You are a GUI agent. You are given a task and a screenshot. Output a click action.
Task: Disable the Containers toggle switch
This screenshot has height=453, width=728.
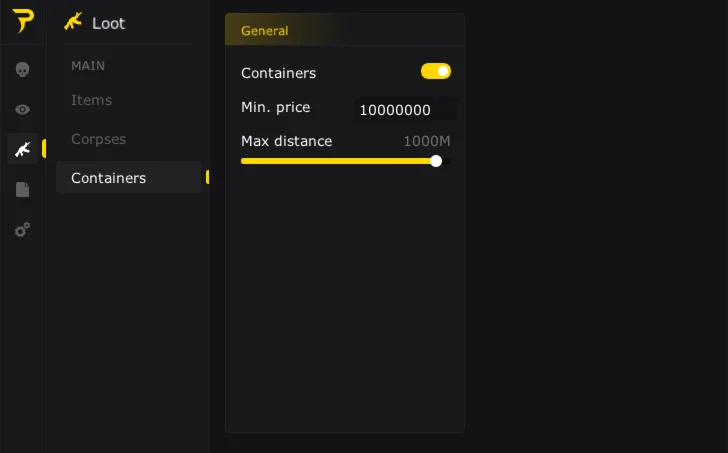click(x=436, y=71)
